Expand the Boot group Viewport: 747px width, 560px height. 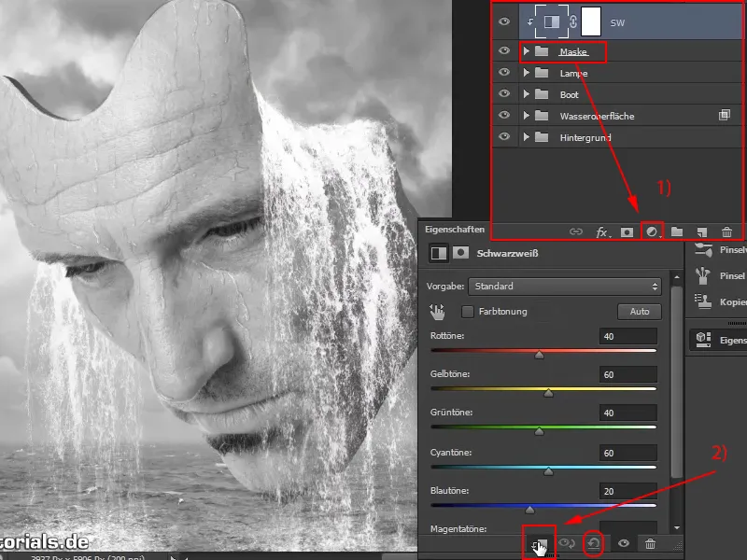(x=526, y=94)
